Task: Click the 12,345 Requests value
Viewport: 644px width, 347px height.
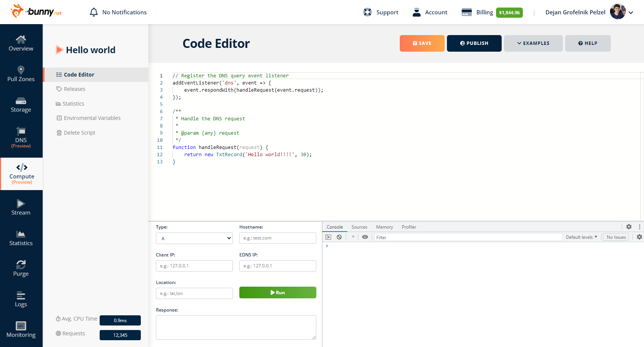Action: [120, 335]
